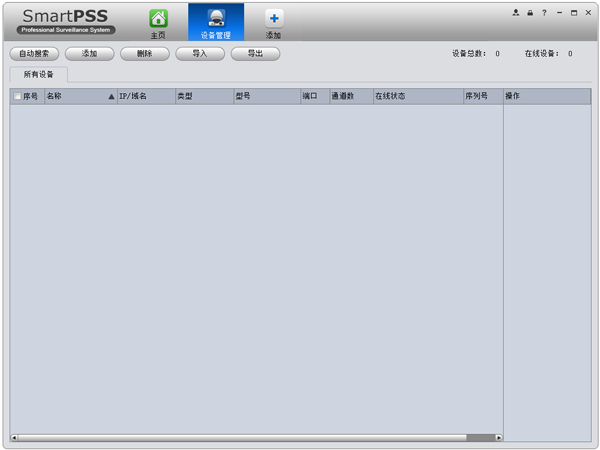This screenshot has width=600, height=450.
Task: Click the 导出 export button
Action: point(255,54)
